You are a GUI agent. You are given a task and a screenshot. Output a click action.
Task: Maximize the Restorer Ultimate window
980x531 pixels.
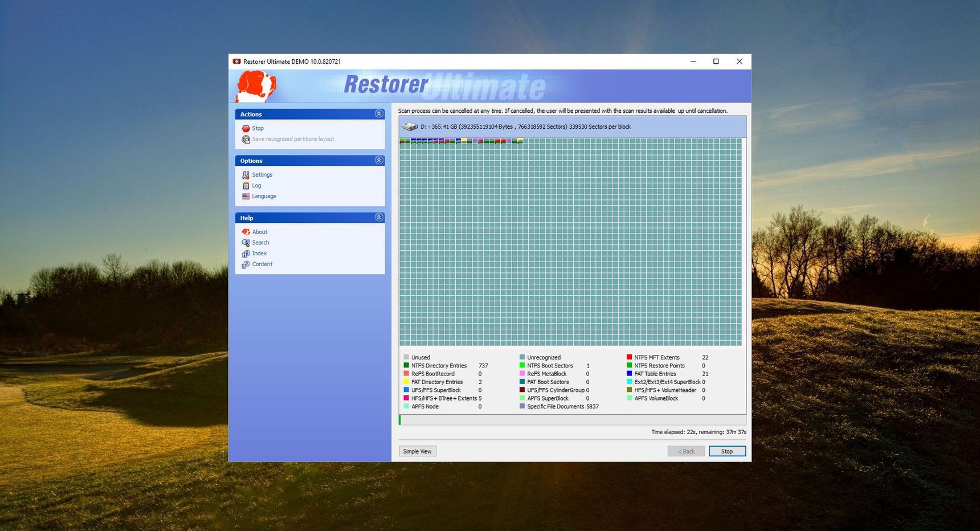coord(716,62)
